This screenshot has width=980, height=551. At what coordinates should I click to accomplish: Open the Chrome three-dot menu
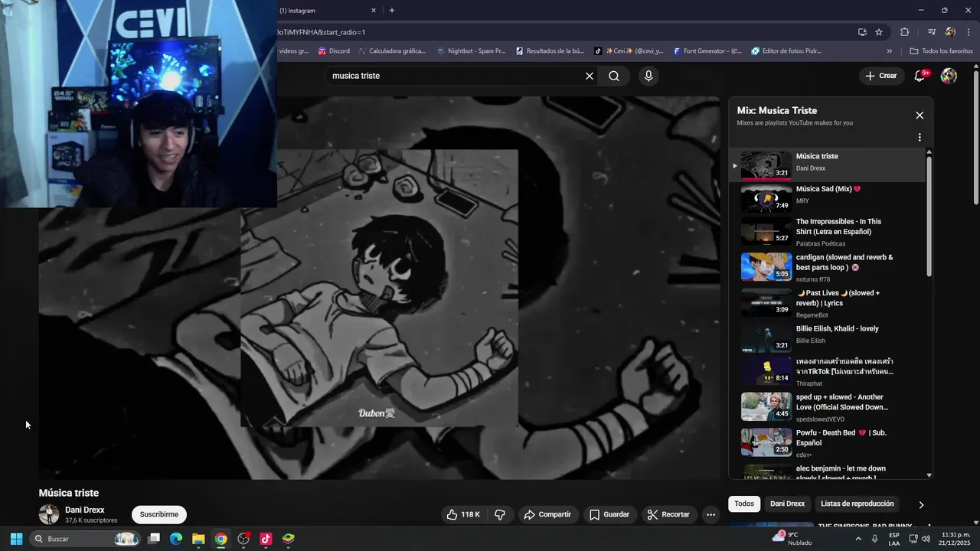[x=969, y=32]
